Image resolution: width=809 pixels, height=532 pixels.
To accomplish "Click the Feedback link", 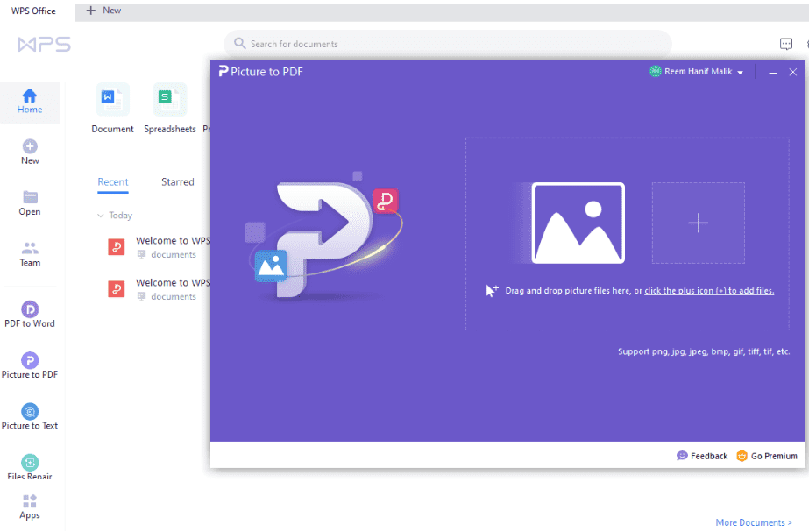I will (702, 456).
